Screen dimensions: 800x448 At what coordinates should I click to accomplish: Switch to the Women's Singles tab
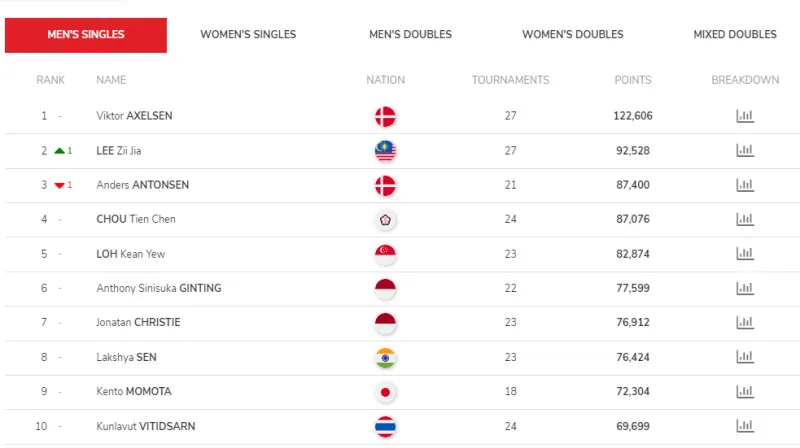pos(248,35)
